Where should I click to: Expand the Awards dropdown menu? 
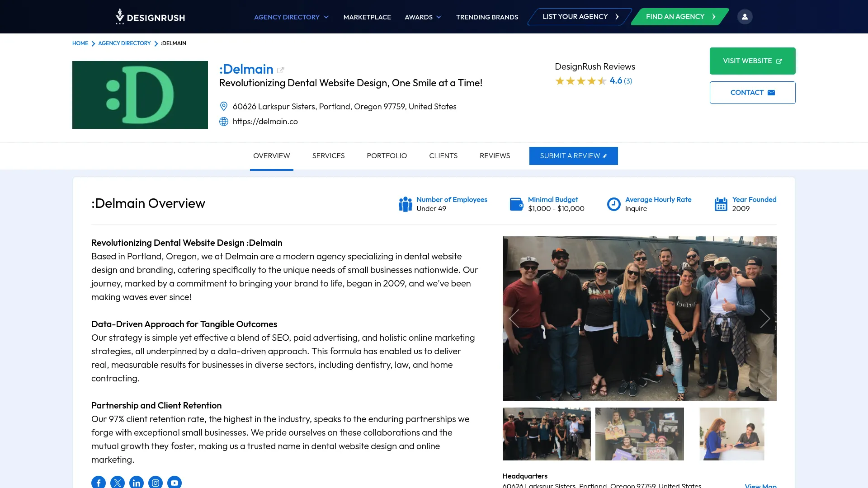pos(422,17)
